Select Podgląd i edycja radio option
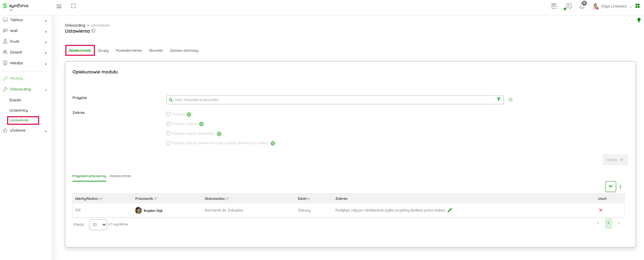This screenshot has width=644, height=260. pos(168,124)
